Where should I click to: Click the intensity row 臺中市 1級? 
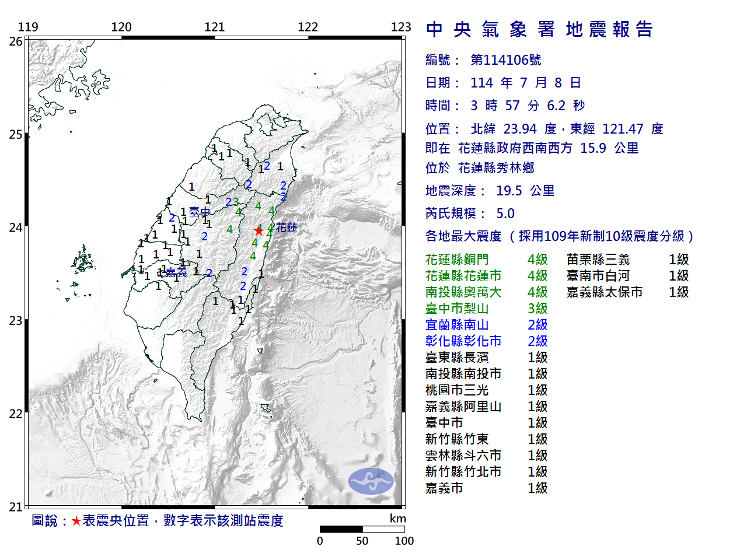point(487,423)
